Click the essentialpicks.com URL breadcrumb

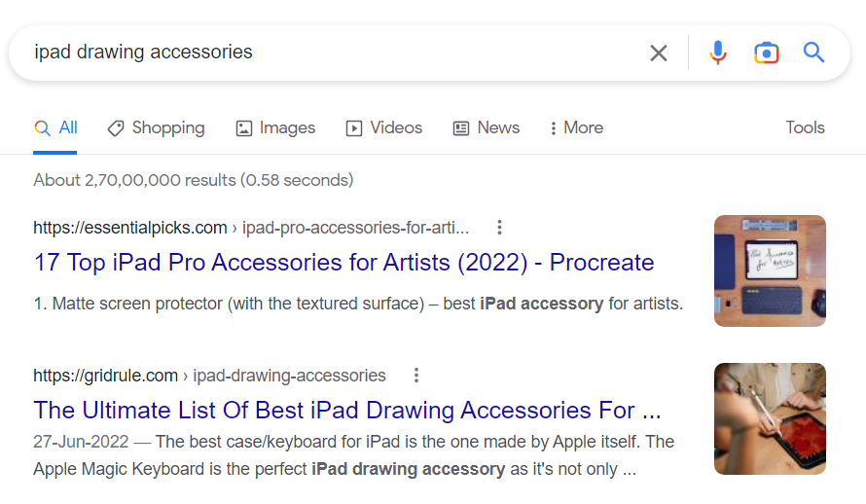[x=130, y=228]
